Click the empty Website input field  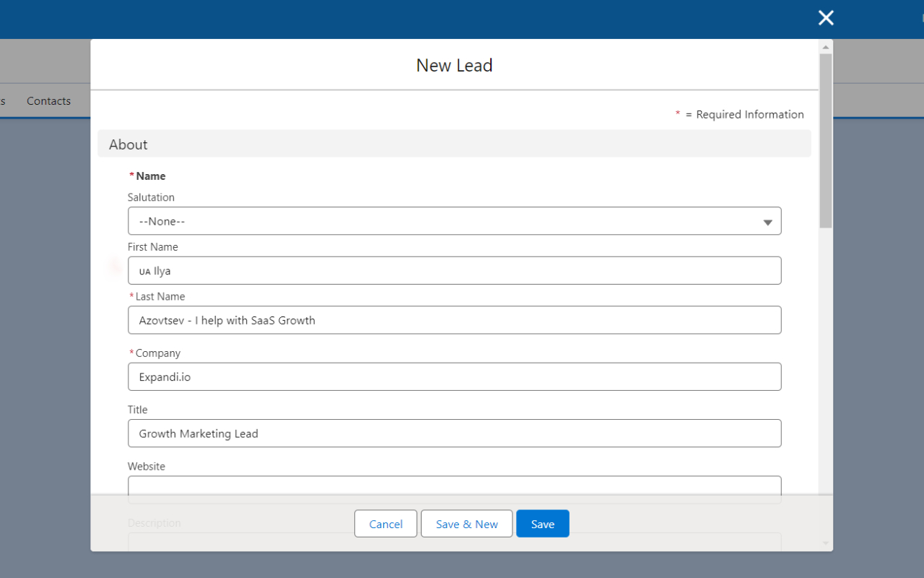pos(455,488)
